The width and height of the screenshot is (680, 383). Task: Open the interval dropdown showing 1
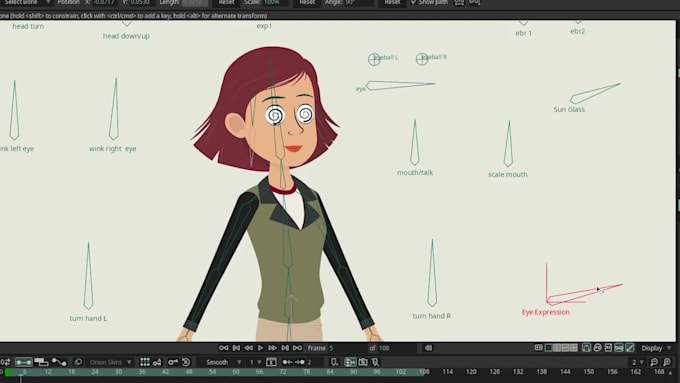click(255, 362)
